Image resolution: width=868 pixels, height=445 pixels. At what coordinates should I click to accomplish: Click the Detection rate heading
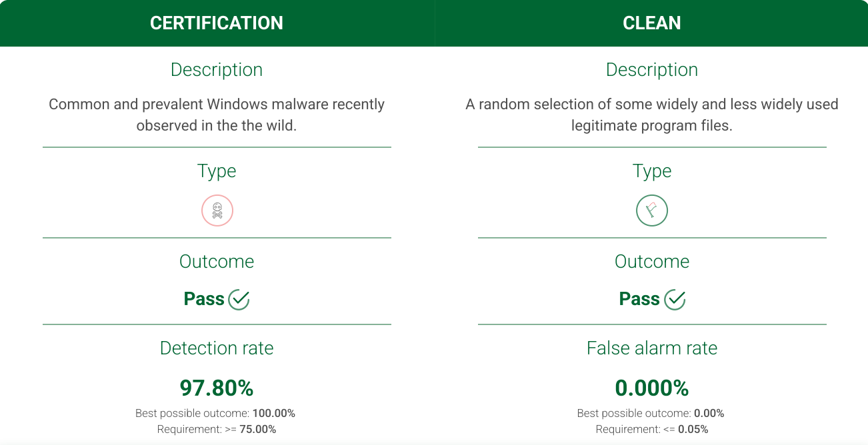click(217, 348)
